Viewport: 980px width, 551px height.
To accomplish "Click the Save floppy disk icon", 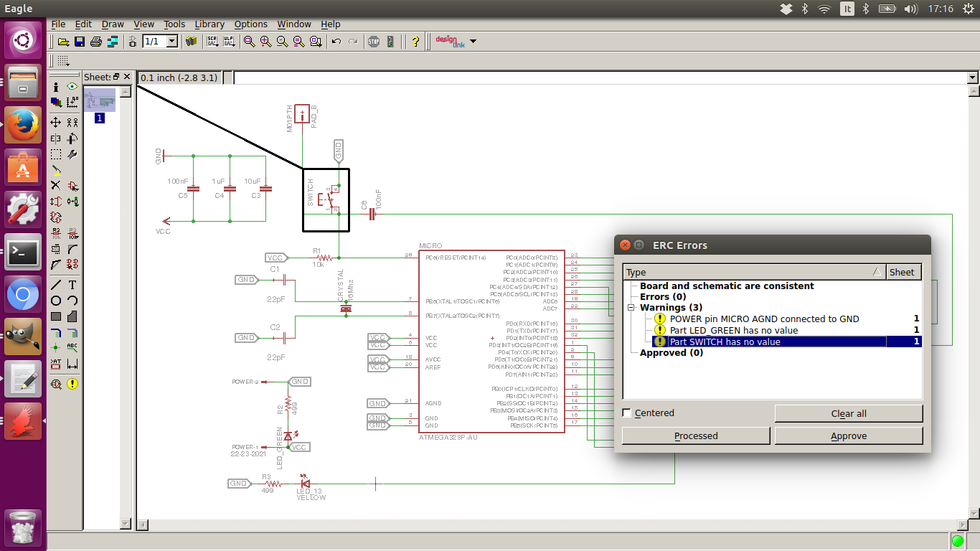I will click(x=80, y=42).
